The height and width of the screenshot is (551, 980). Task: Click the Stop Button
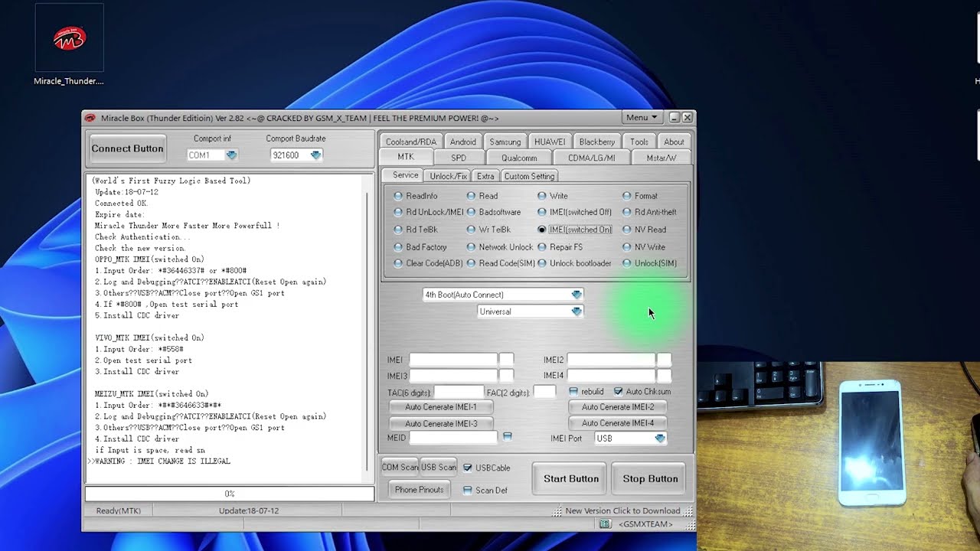[x=650, y=479]
